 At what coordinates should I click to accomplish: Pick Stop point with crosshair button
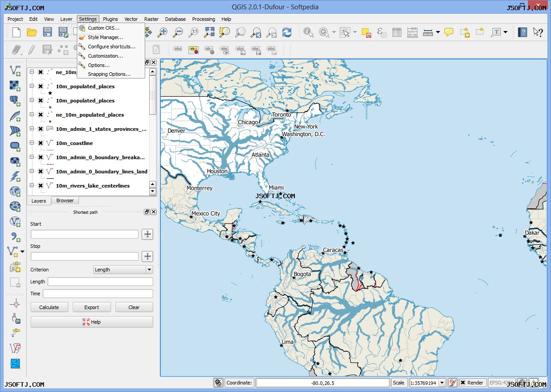(x=147, y=256)
